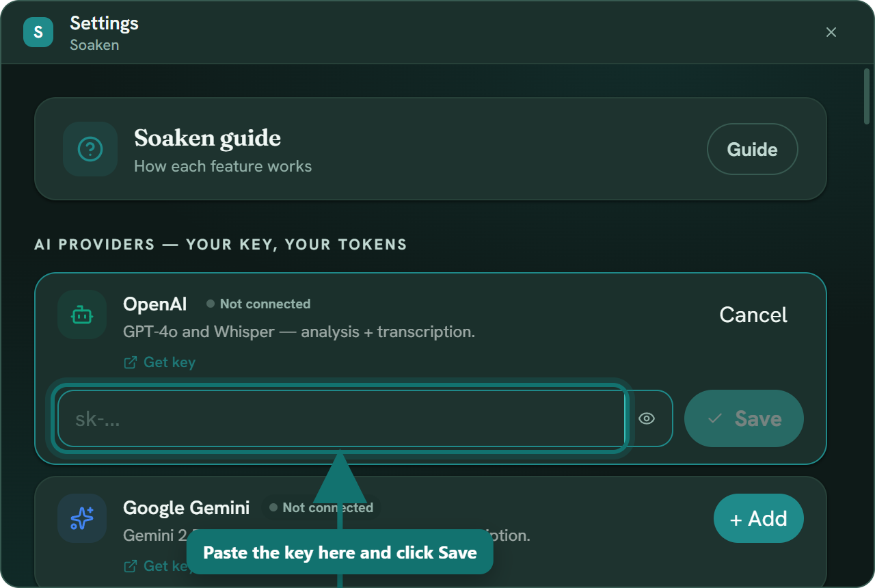Click the AI Providers section heading
The width and height of the screenshot is (875, 588).
221,244
